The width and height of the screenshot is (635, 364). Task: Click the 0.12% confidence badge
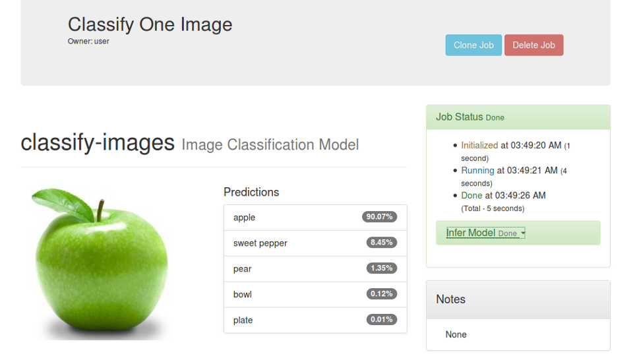tap(381, 294)
